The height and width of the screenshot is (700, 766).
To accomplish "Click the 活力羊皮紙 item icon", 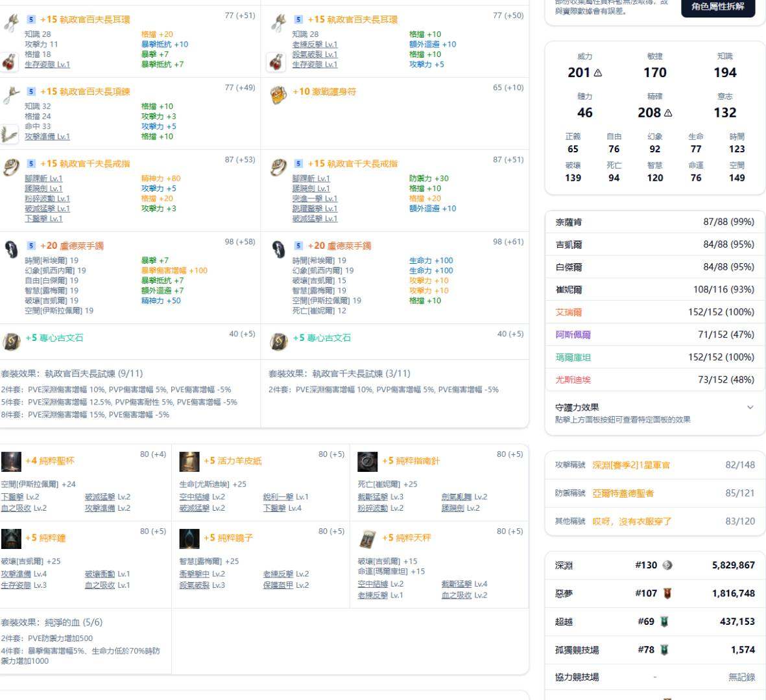I will 189,461.
